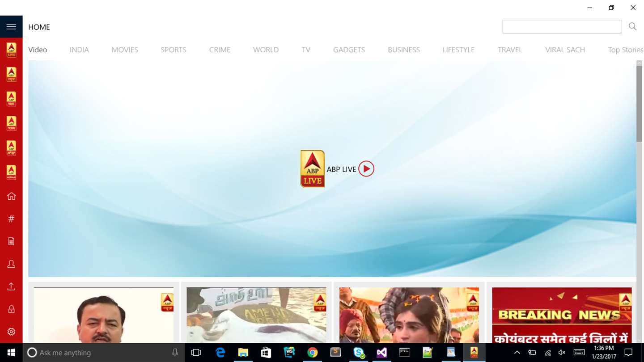Click the HOME page title
644x362 pixels.
pyautogui.click(x=39, y=27)
